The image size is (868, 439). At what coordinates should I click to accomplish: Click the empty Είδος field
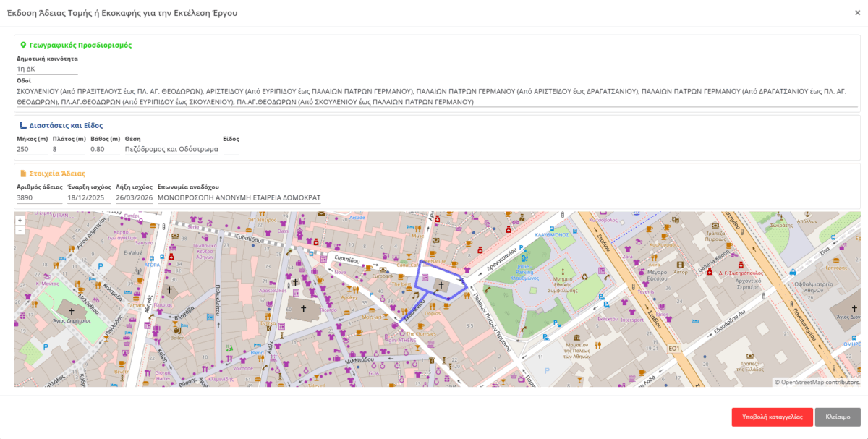coord(231,150)
